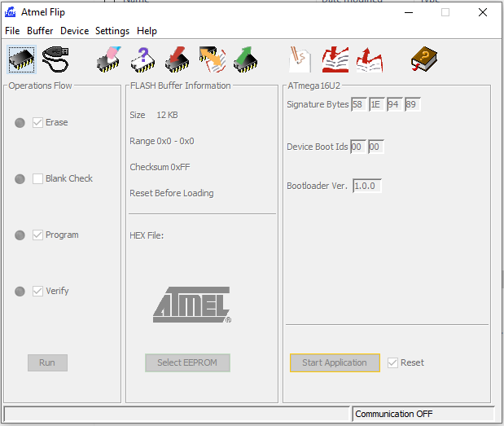Screen dimensions: 504x426
Task: Toggle the Reset checkbox
Action: 392,363
